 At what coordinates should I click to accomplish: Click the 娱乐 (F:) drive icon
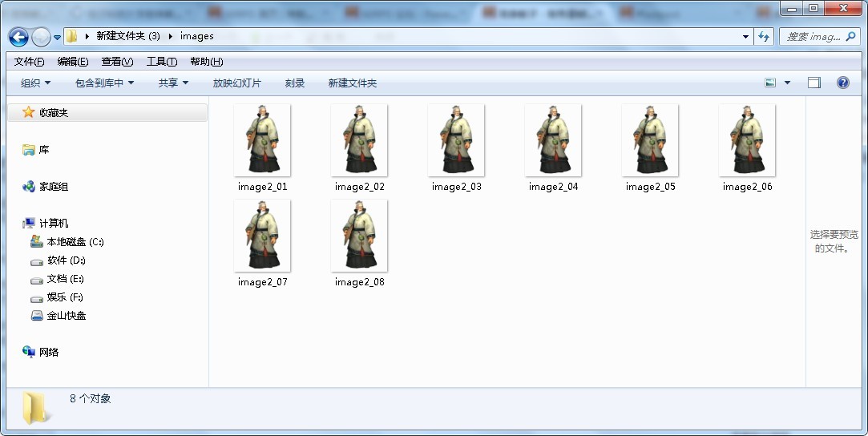[37, 299]
